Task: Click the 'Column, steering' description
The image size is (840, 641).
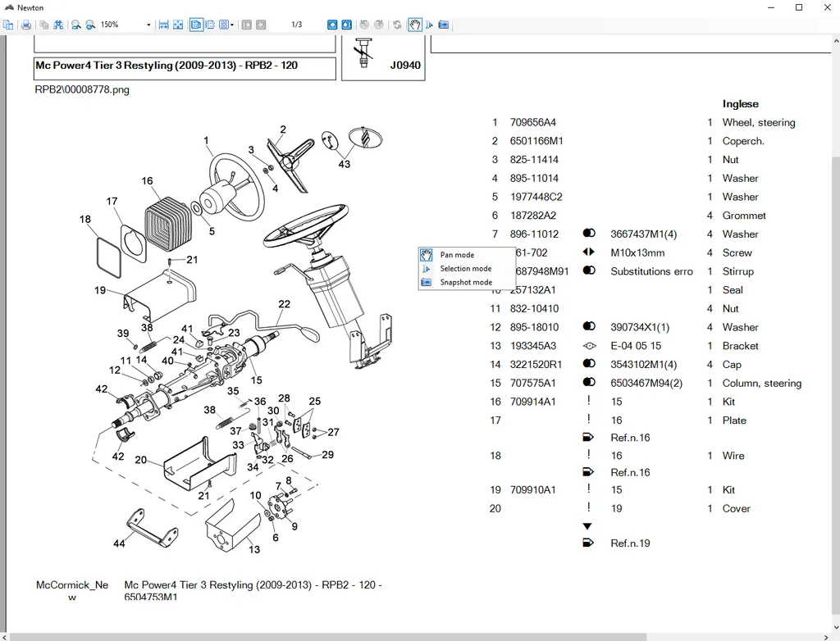Action: pyautogui.click(x=762, y=384)
